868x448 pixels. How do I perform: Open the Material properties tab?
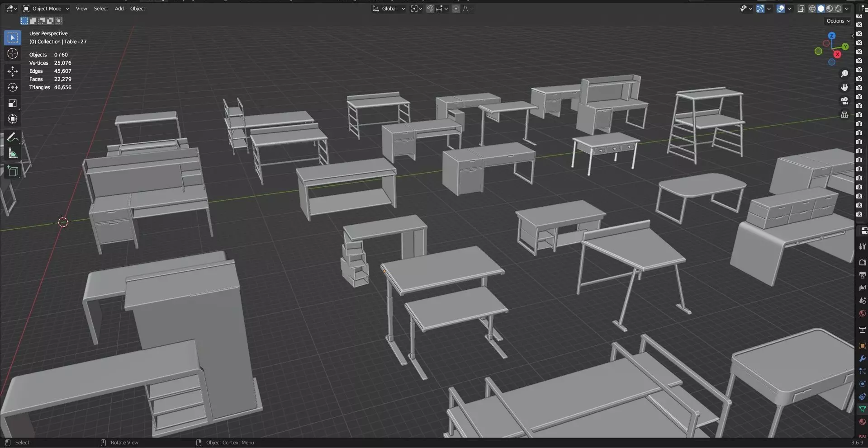click(862, 422)
